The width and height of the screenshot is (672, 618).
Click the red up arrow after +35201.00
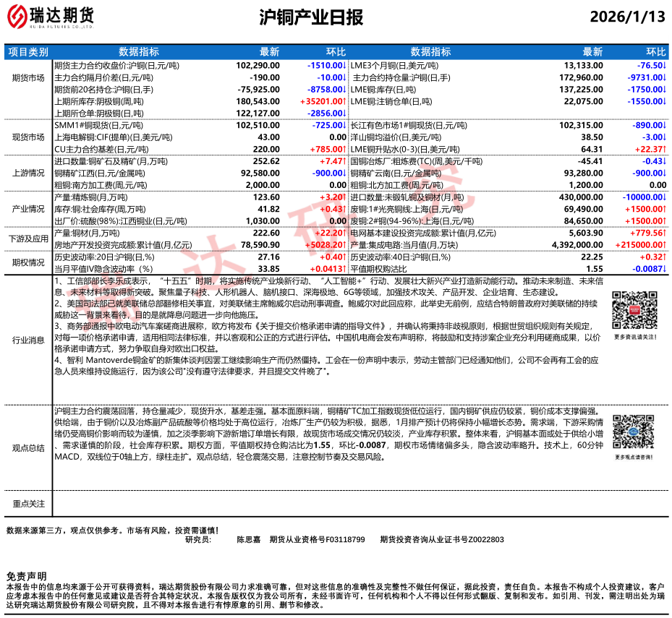[x=344, y=103]
